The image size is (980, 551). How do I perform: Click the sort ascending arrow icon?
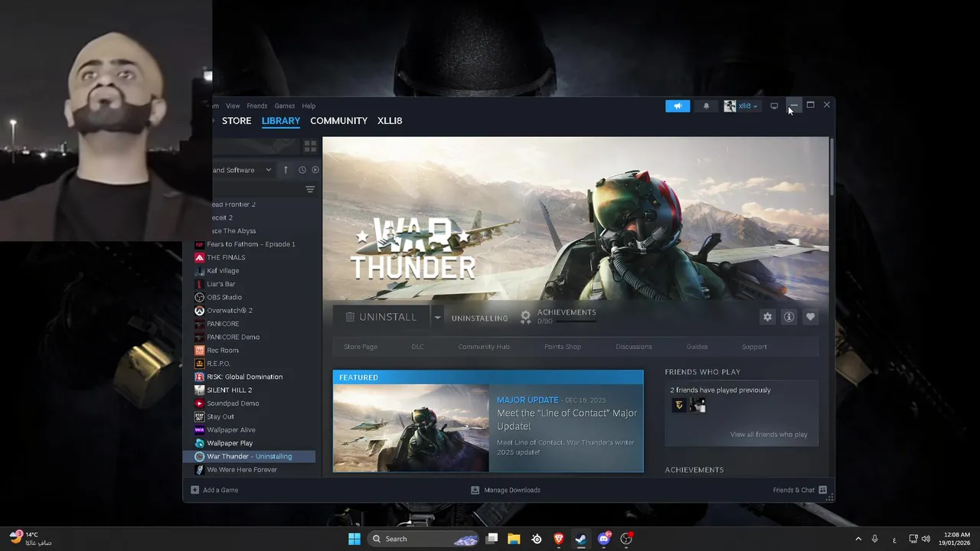click(x=286, y=170)
